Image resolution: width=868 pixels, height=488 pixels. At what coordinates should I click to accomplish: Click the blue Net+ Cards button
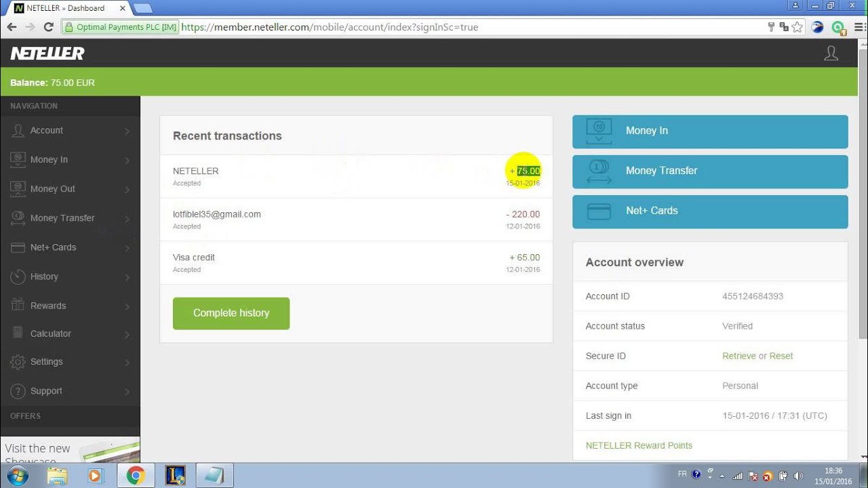[x=710, y=211]
